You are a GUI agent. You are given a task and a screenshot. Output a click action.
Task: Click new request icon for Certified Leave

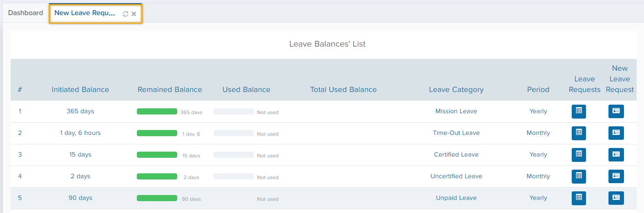pos(616,155)
